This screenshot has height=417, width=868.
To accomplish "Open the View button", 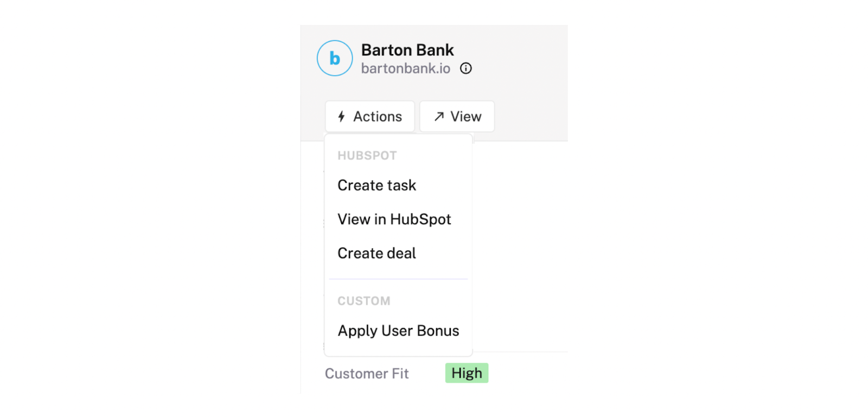I will point(457,117).
